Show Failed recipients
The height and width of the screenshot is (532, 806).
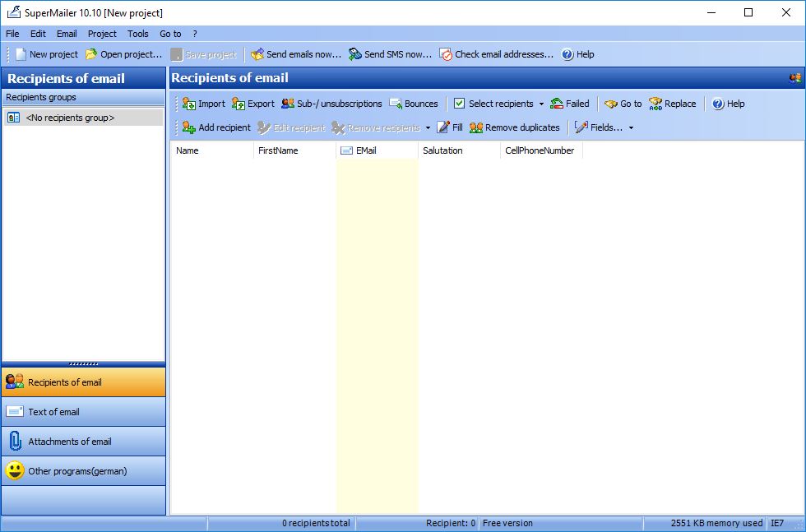[569, 104]
